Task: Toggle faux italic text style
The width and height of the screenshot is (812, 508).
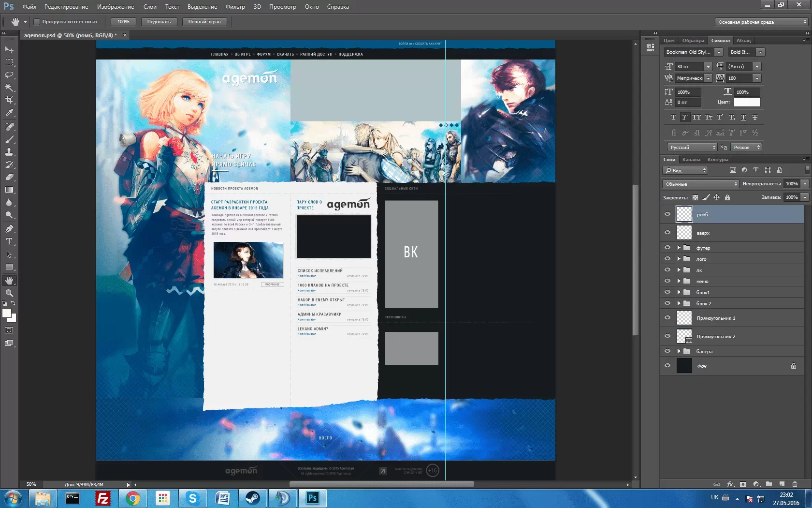Action: click(685, 117)
